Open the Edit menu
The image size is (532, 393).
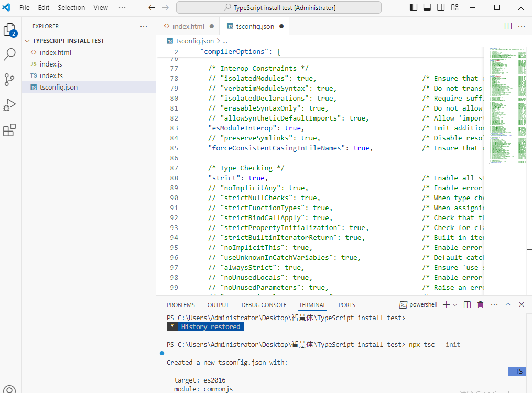(44, 7)
